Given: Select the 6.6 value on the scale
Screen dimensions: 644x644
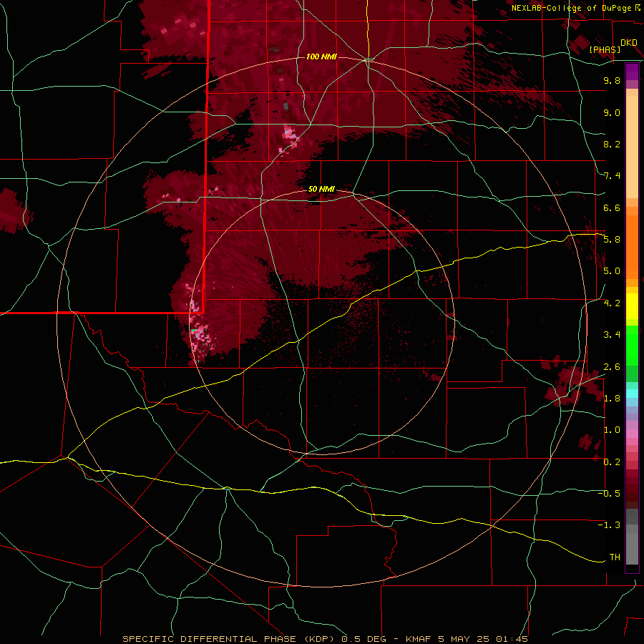Looking at the screenshot, I should click(x=612, y=208).
